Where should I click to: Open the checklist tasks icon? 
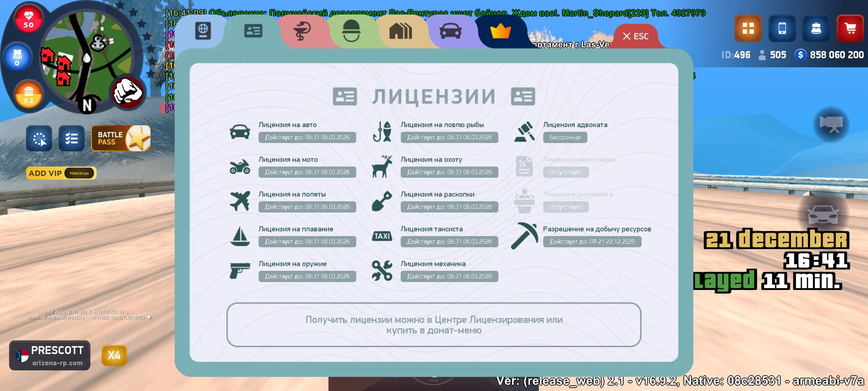coord(72,138)
